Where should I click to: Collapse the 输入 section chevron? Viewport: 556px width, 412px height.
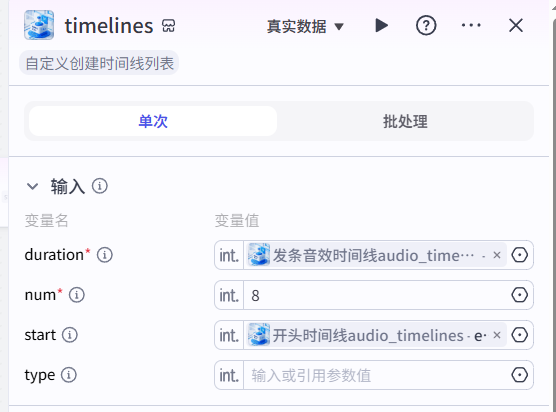coord(33,186)
